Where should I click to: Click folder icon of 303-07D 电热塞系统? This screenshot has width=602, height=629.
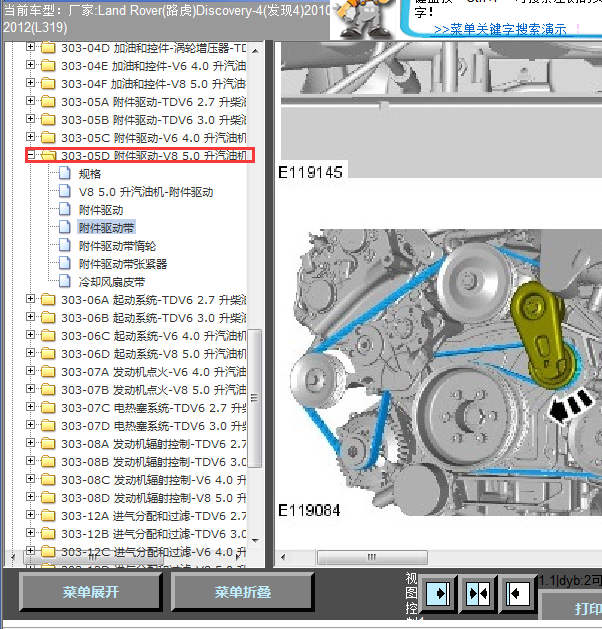pyautogui.click(x=48, y=425)
